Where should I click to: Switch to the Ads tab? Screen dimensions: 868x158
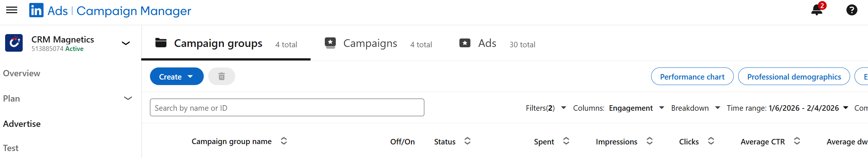[x=487, y=43]
